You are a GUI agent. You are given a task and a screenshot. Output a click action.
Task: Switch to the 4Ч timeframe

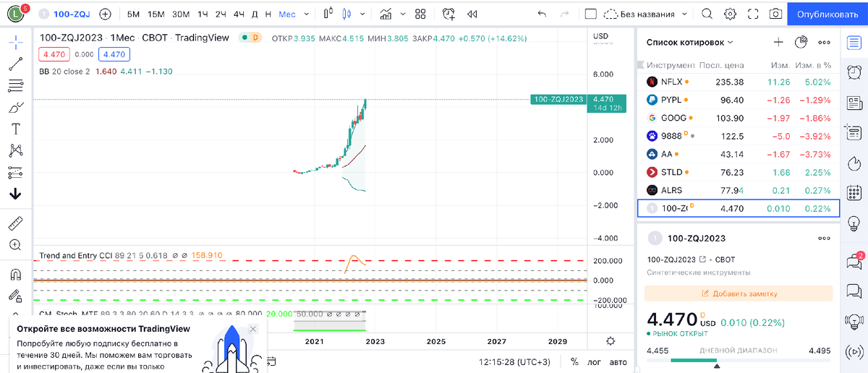(x=239, y=14)
